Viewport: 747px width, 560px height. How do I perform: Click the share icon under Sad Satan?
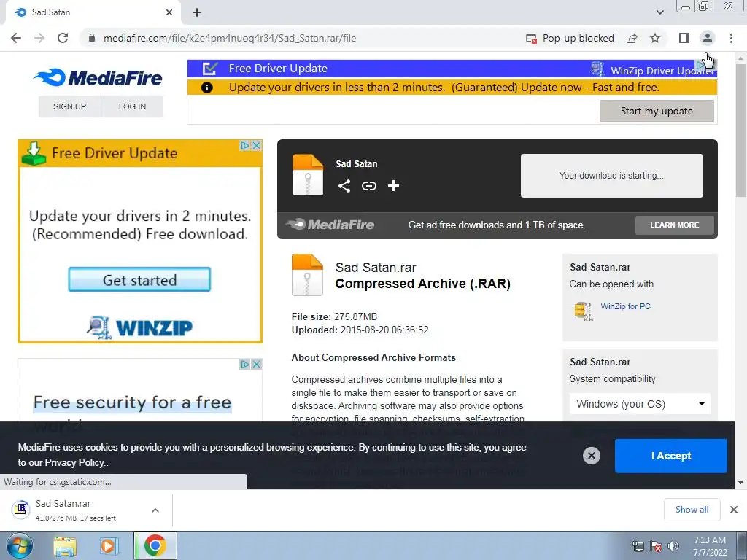(344, 186)
